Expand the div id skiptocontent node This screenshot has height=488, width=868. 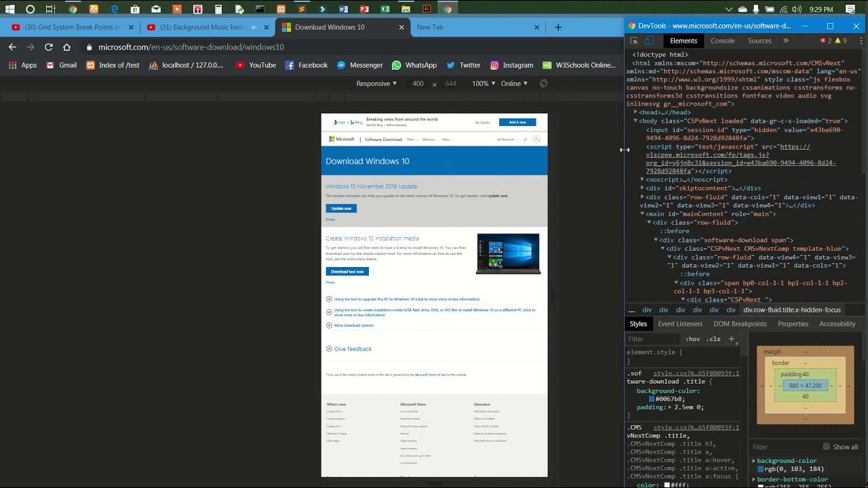[642, 188]
